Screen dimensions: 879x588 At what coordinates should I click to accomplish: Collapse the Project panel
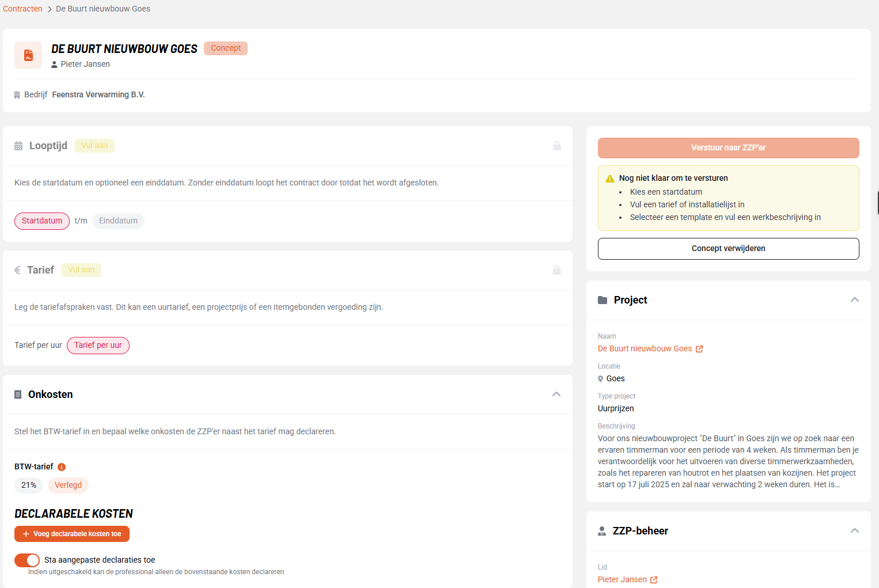click(855, 300)
